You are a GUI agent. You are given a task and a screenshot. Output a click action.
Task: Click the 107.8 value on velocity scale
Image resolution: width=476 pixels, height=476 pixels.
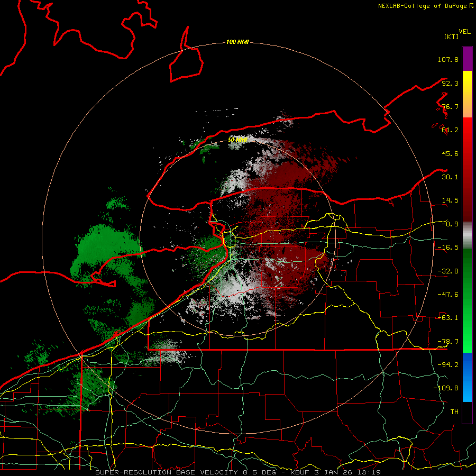pyautogui.click(x=448, y=59)
